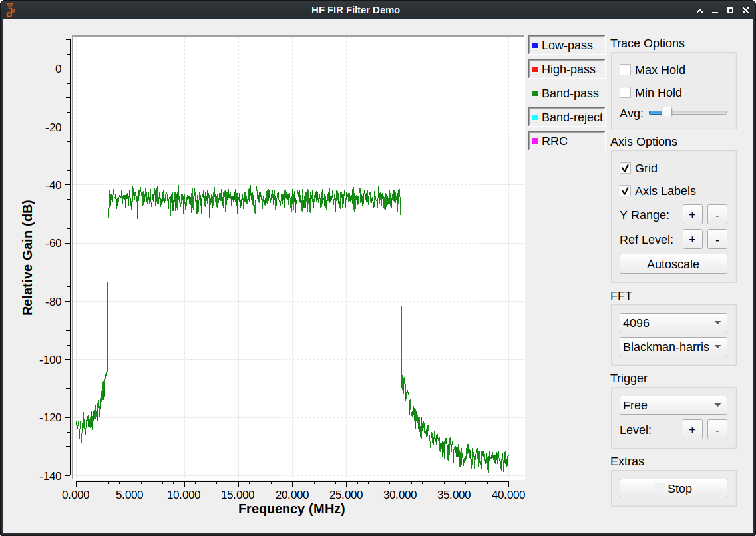Show the Band-reject trace via legend
This screenshot has height=536, width=756.
point(566,117)
